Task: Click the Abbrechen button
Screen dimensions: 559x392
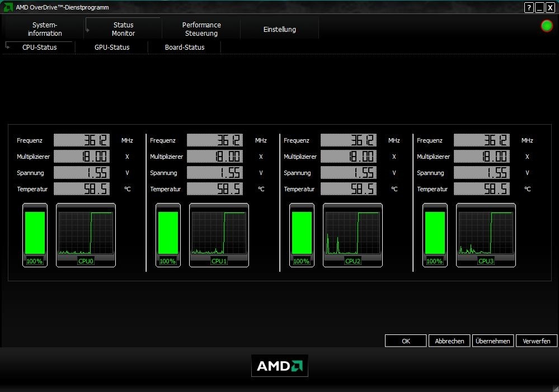Action: click(449, 341)
